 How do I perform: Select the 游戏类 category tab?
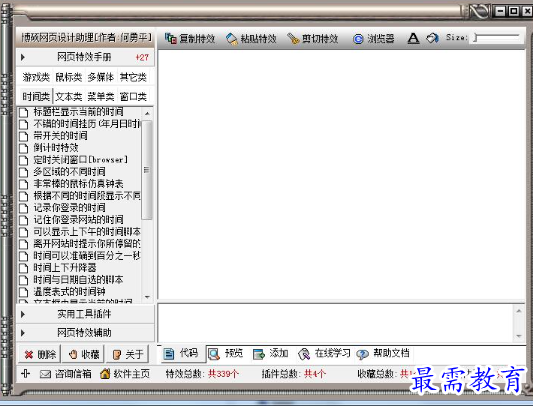tap(36, 78)
